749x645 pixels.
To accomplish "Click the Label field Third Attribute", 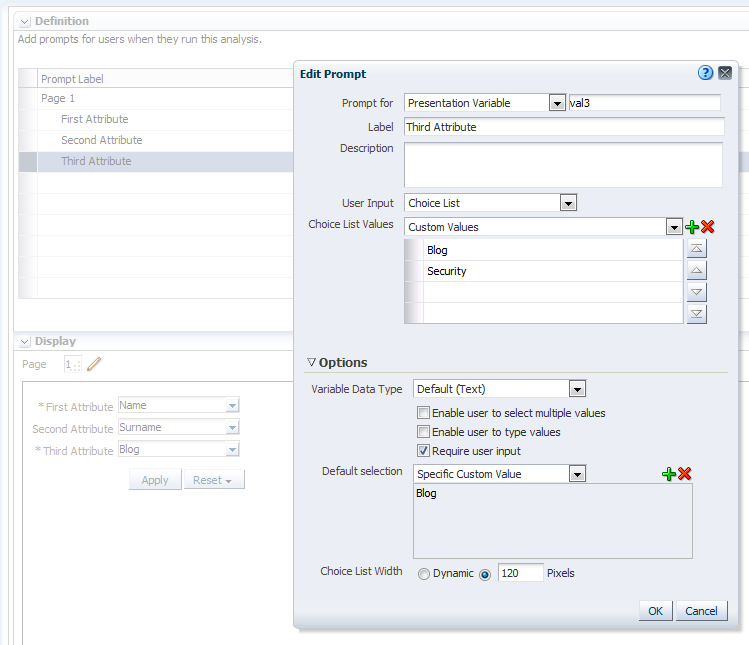I will point(564,127).
